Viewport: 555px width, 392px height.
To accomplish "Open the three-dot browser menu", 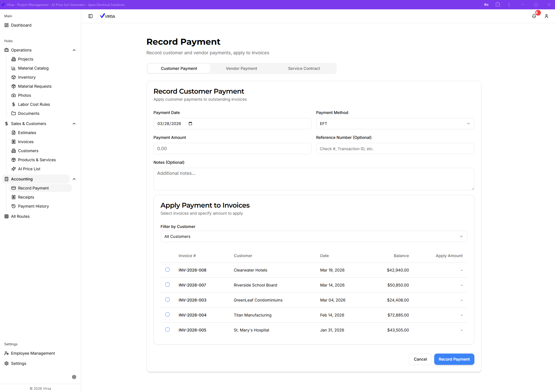I will pos(509,5).
